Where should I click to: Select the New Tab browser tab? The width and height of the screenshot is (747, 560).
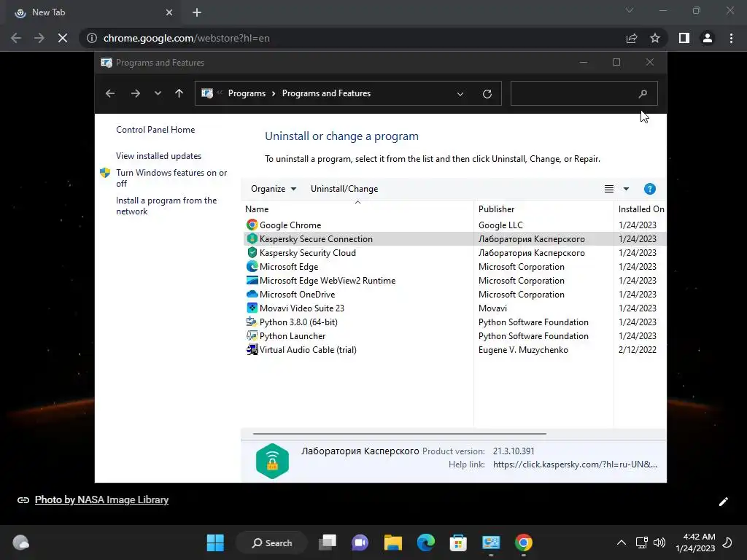coord(94,12)
